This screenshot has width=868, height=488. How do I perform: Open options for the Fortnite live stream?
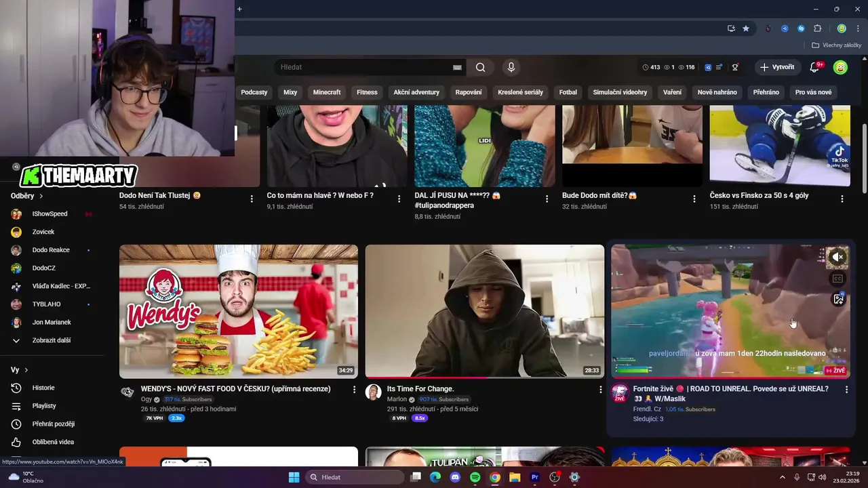click(846, 390)
